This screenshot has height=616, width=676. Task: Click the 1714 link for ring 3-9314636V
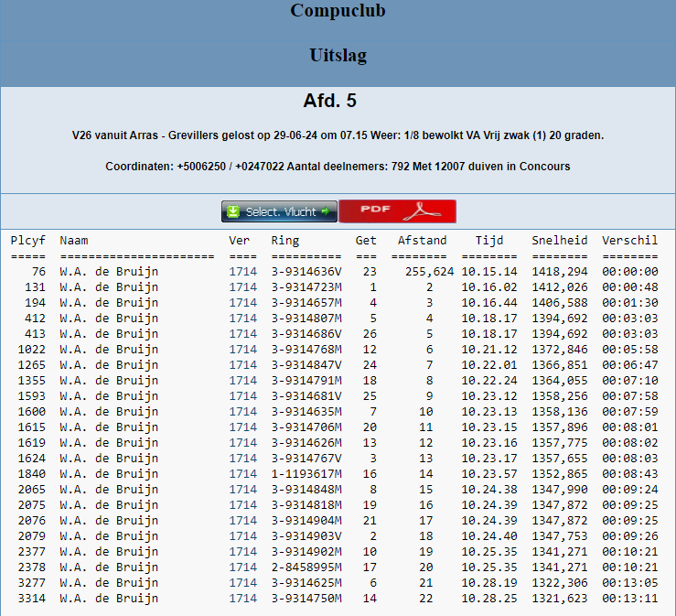pyautogui.click(x=242, y=272)
